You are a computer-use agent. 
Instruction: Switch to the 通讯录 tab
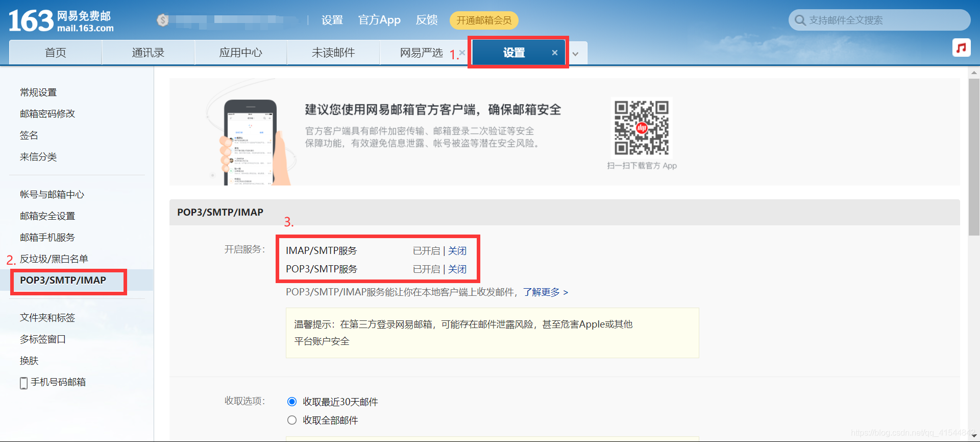tap(148, 53)
